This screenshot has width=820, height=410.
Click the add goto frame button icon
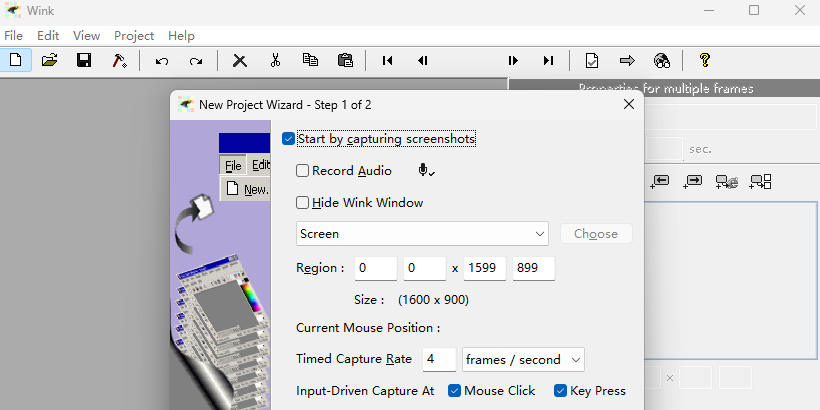(760, 181)
